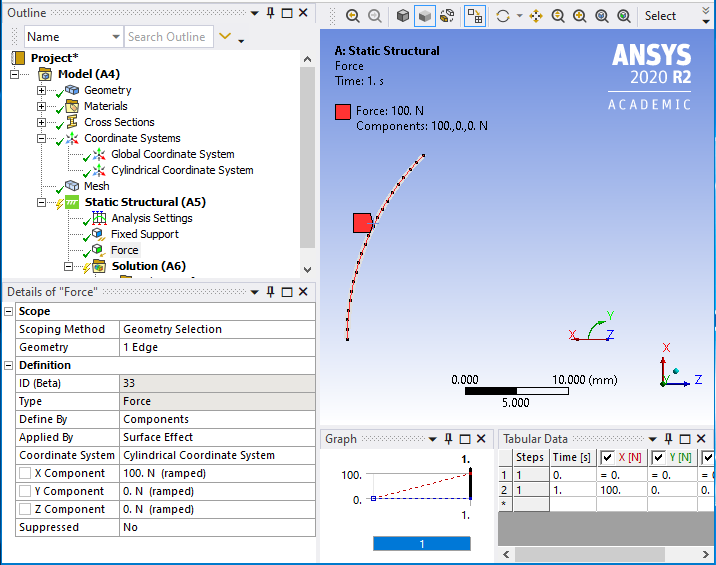Click the Search Outline input field

click(169, 37)
